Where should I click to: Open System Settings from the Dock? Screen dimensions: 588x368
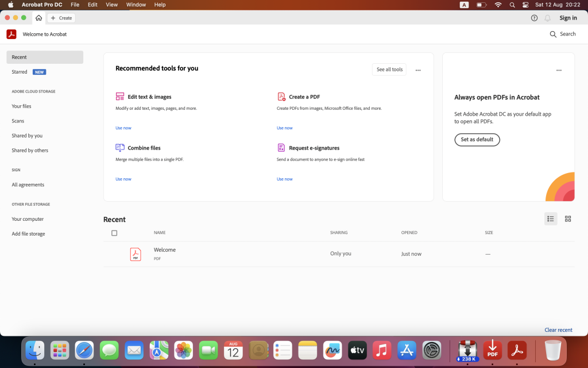[x=432, y=350]
